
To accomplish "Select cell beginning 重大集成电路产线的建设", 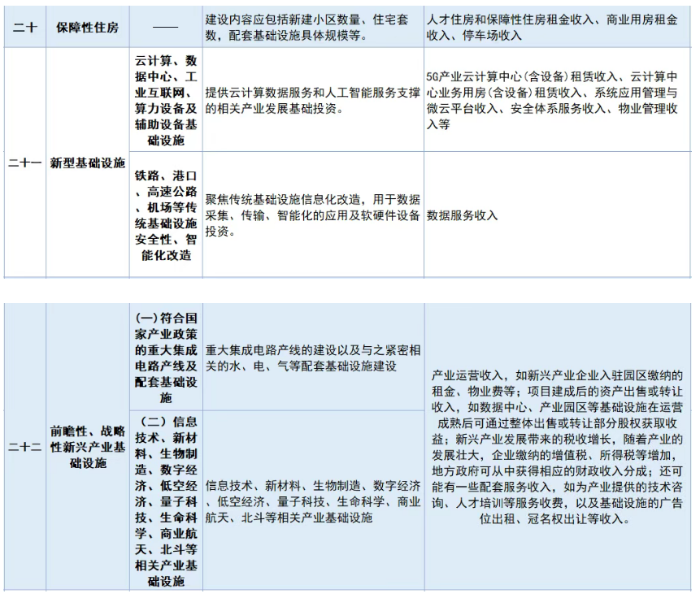I will coord(313,357).
